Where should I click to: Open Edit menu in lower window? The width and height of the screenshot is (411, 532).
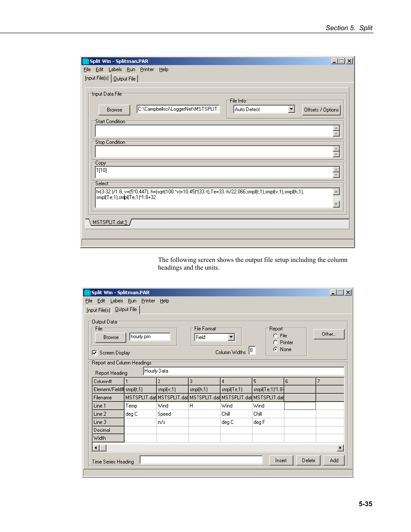pos(101,301)
